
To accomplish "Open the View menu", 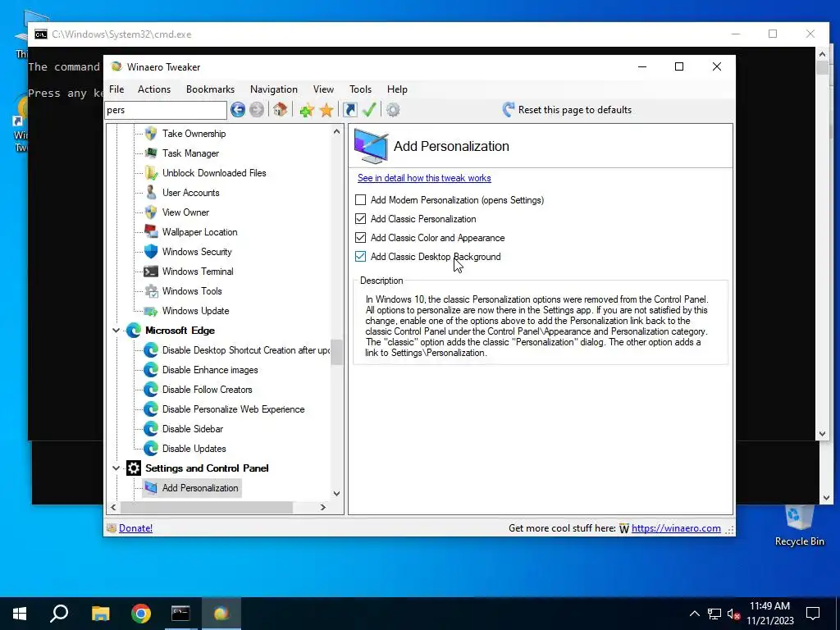I will coord(323,89).
